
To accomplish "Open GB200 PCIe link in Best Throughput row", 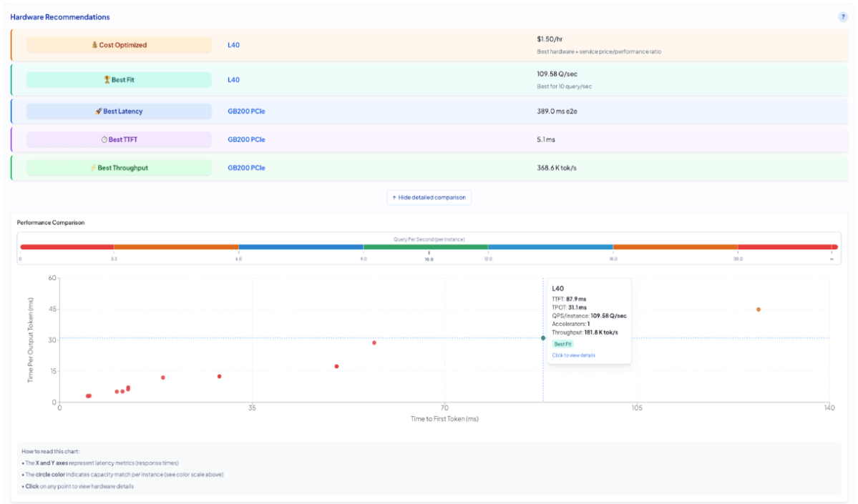I will coord(246,168).
